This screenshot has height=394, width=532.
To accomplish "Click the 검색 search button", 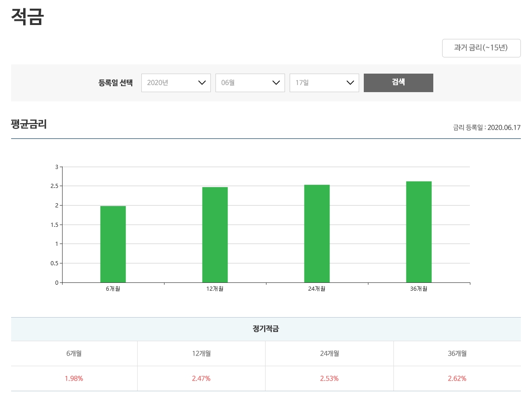I will (x=399, y=83).
